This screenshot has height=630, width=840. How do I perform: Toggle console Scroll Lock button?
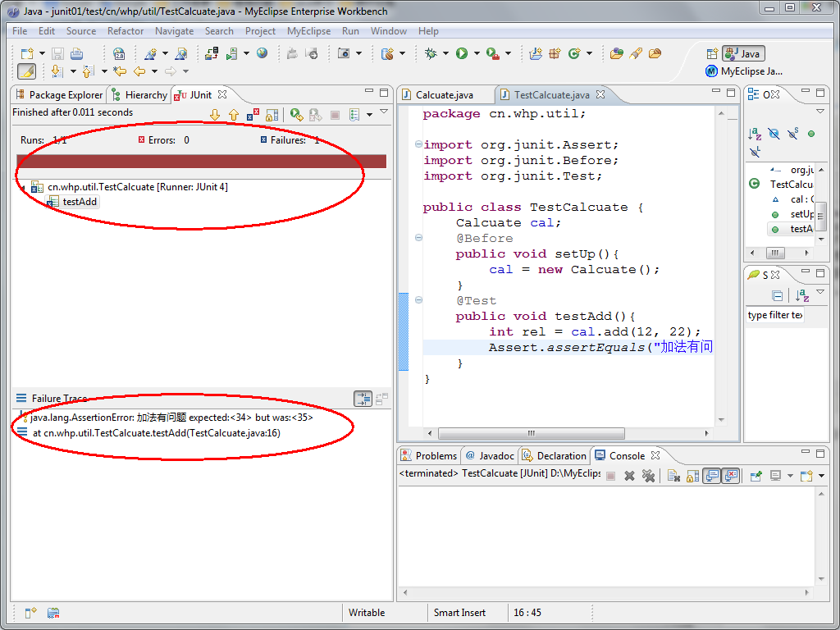click(x=692, y=476)
